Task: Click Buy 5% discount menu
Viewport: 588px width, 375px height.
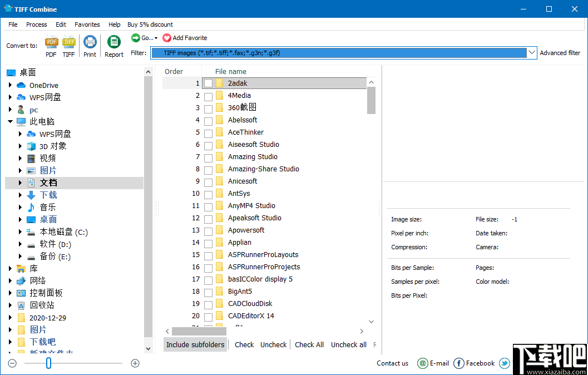Action: coord(150,24)
